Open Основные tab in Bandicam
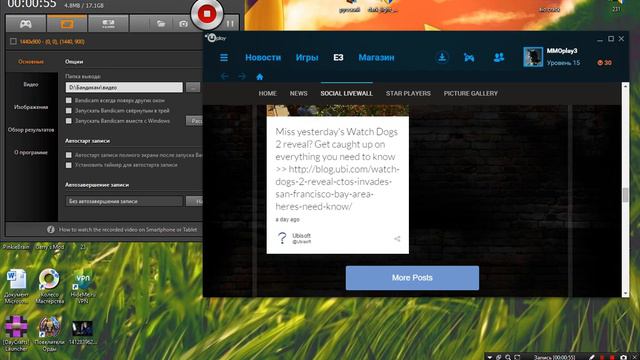Screen dimensions: 640x360 (31, 62)
